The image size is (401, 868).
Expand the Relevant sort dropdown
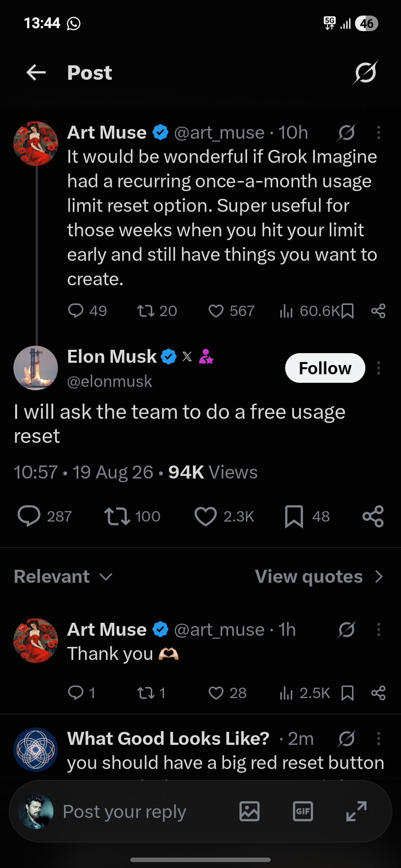point(63,576)
